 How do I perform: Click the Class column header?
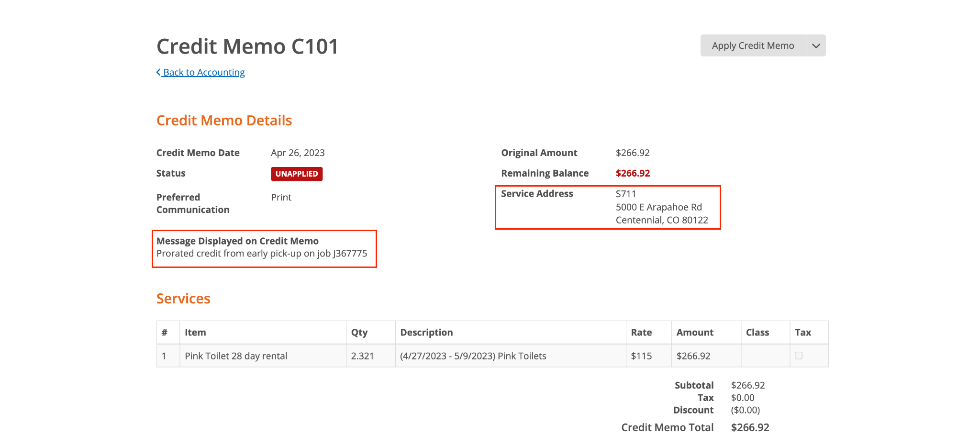click(757, 333)
